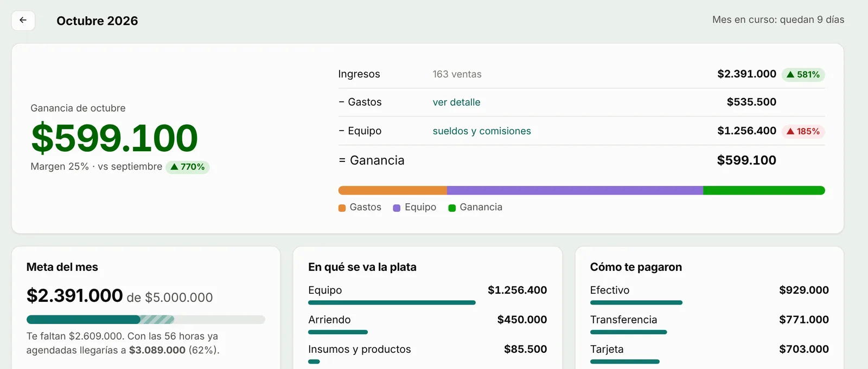Click the 185% Equipo increase badge
The width and height of the screenshot is (868, 369).
click(x=803, y=132)
